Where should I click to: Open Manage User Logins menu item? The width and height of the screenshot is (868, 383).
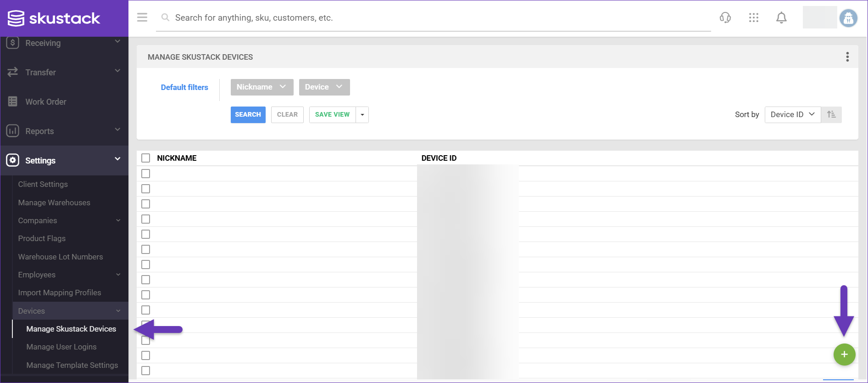61,347
